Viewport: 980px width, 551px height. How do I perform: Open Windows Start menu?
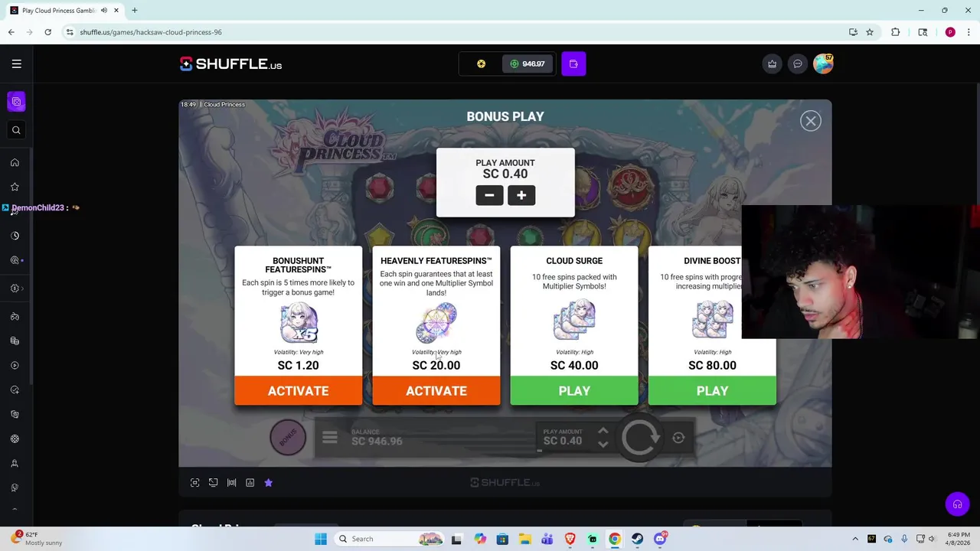(x=321, y=539)
